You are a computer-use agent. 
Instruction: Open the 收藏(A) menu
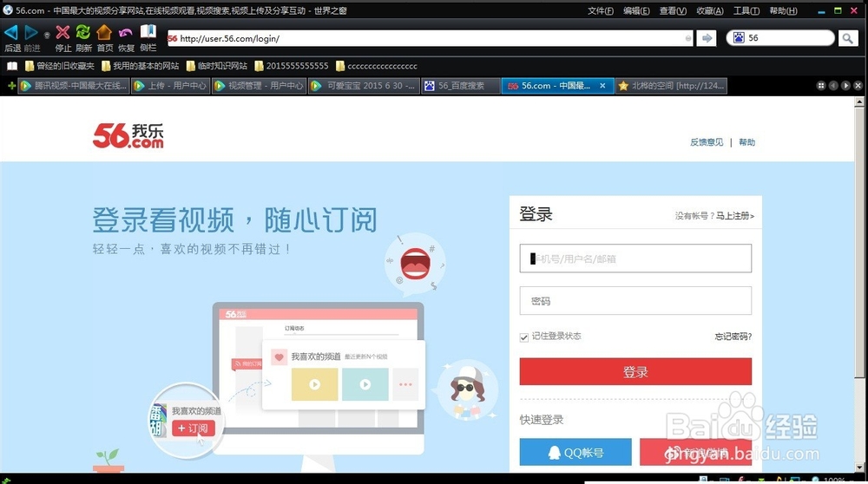point(710,10)
